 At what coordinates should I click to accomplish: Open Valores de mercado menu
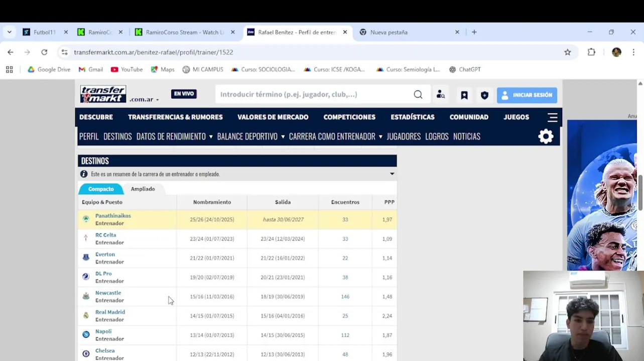(x=273, y=117)
